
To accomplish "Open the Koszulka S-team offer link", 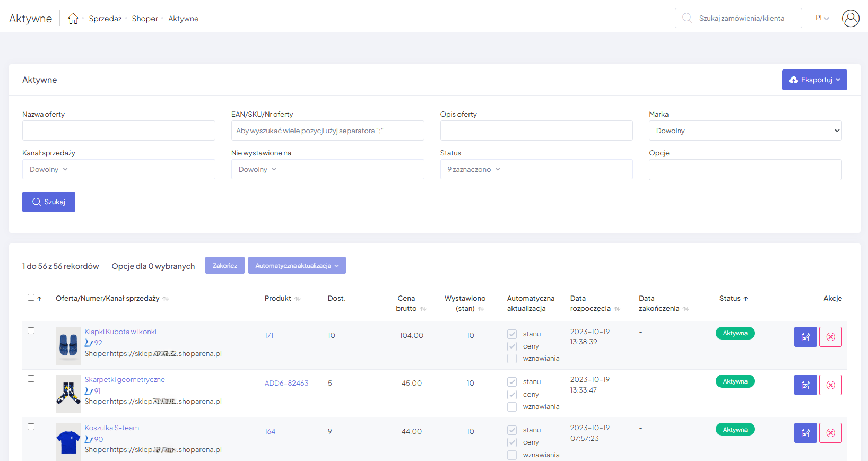I will tap(111, 428).
